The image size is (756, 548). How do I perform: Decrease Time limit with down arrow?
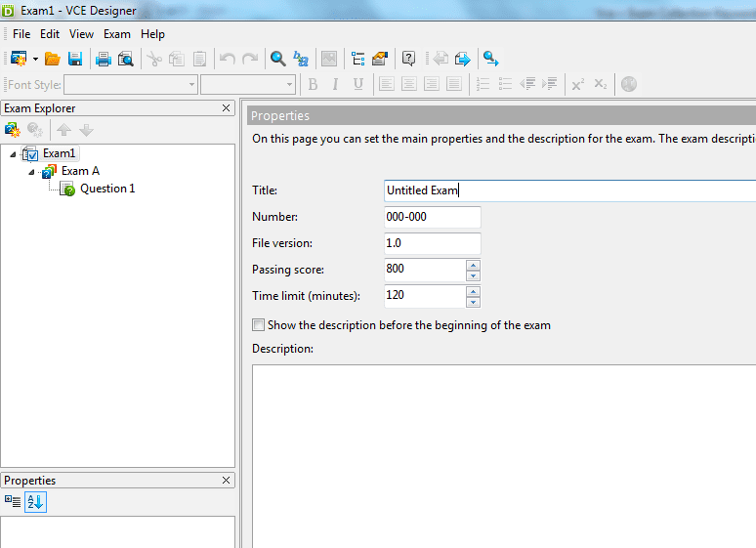pyautogui.click(x=473, y=303)
